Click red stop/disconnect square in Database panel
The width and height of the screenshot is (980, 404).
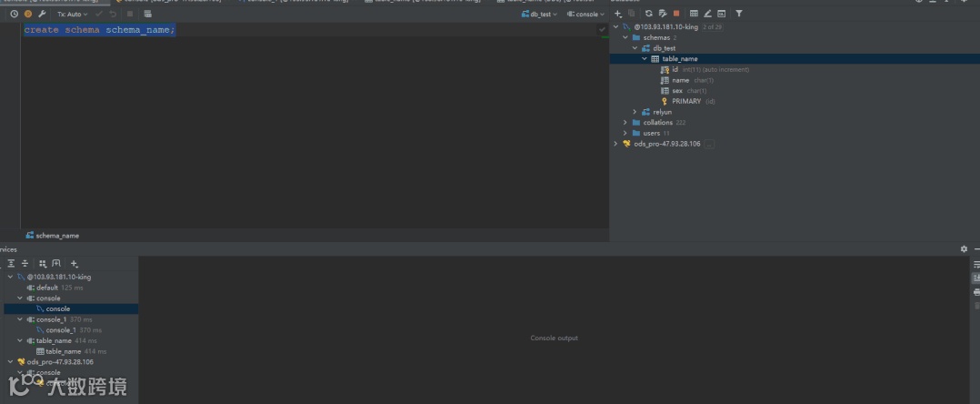tap(676, 13)
